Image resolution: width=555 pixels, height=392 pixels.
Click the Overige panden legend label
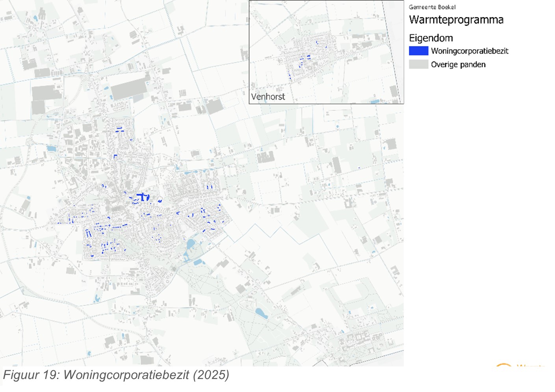(458, 65)
